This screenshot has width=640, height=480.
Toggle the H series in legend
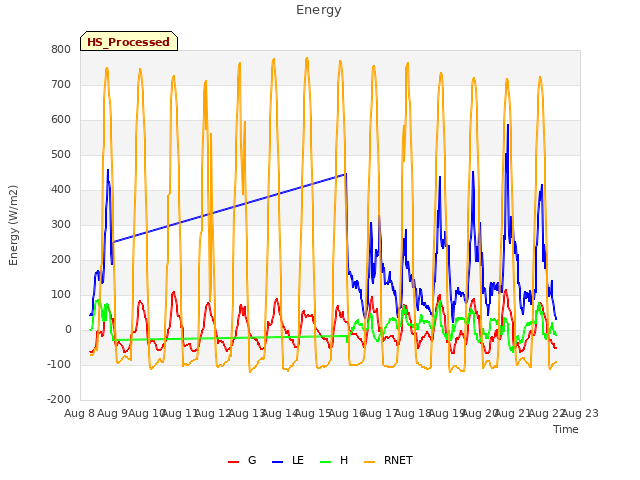pos(334,460)
